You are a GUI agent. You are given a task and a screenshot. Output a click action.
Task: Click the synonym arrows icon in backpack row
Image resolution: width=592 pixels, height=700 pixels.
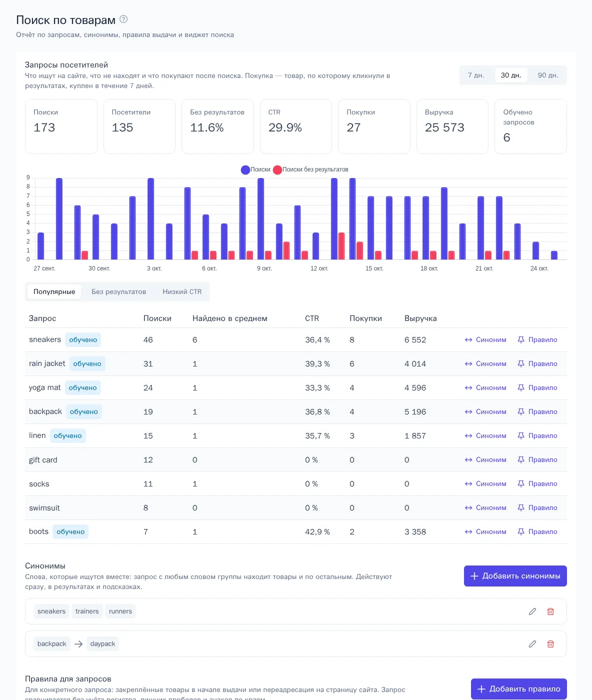pos(468,412)
